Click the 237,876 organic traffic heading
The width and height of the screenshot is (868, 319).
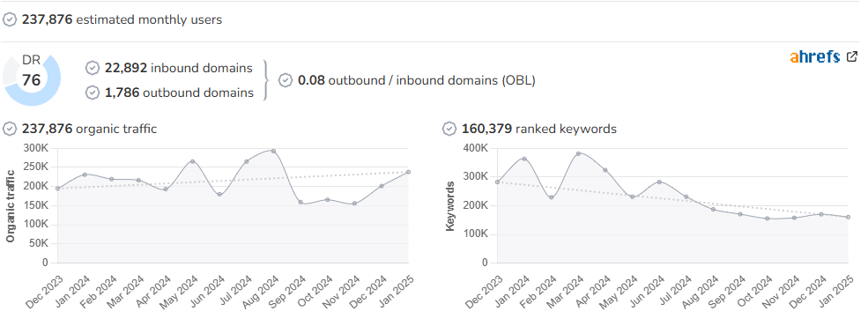point(89,129)
